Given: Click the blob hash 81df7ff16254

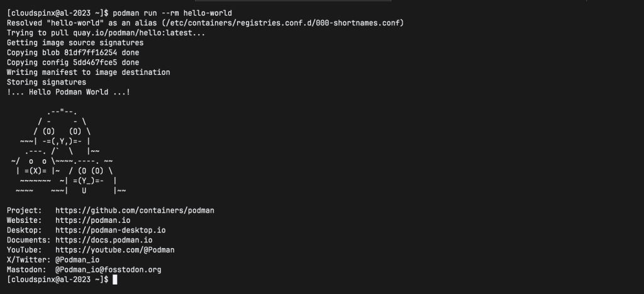Looking at the screenshot, I should pyautogui.click(x=91, y=52).
